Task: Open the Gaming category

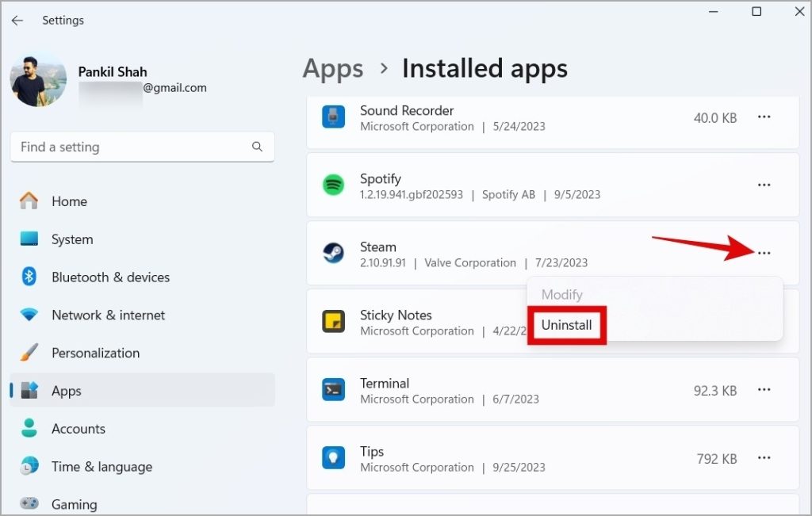Action: point(142,503)
